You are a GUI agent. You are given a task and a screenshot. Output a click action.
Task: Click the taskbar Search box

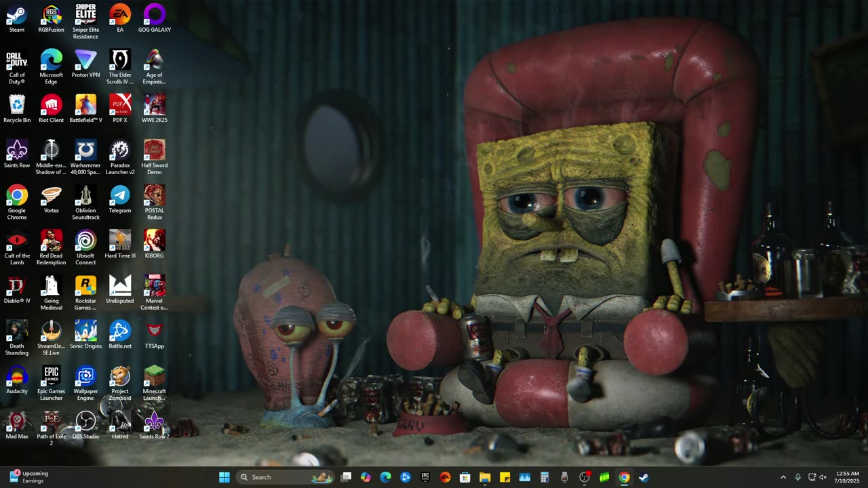285,477
